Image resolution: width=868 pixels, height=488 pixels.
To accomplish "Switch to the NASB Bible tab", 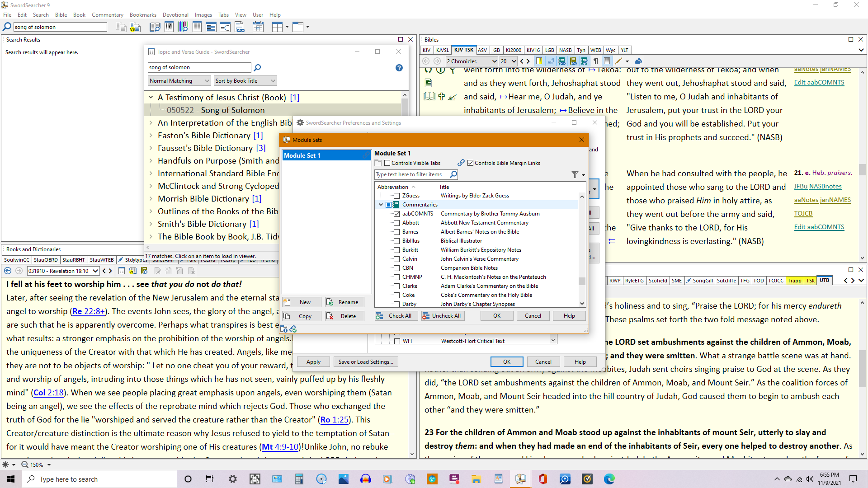I will (565, 50).
